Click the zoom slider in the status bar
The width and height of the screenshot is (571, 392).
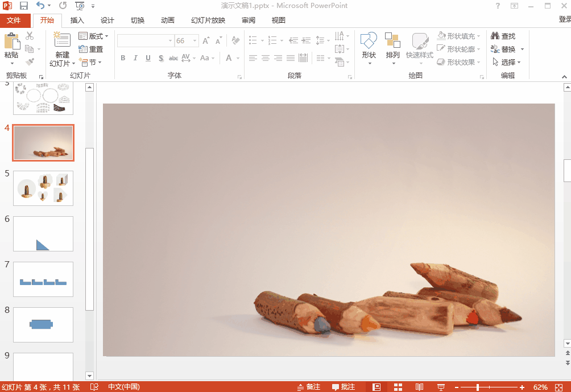click(x=478, y=387)
